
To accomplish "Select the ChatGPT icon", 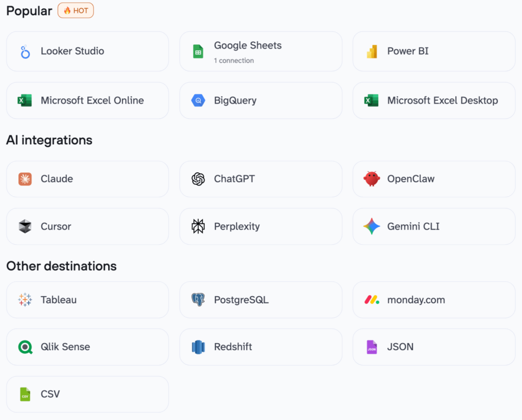I will pyautogui.click(x=198, y=179).
